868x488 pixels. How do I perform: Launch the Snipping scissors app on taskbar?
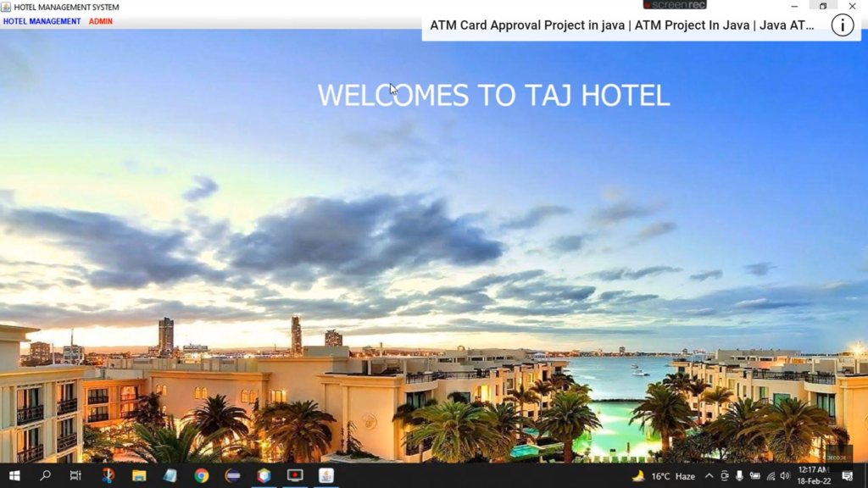click(x=108, y=476)
